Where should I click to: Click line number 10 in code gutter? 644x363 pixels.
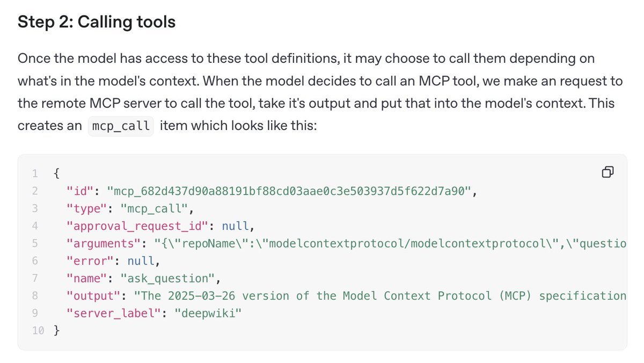click(38, 331)
